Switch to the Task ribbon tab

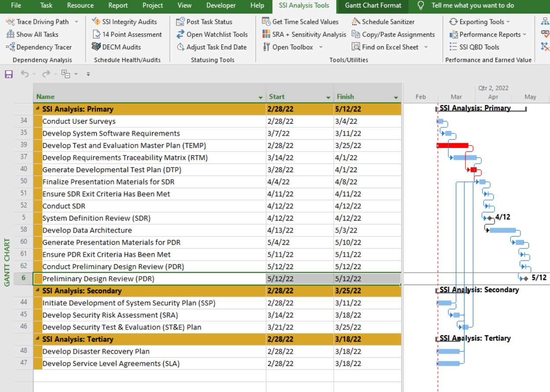[x=46, y=6]
